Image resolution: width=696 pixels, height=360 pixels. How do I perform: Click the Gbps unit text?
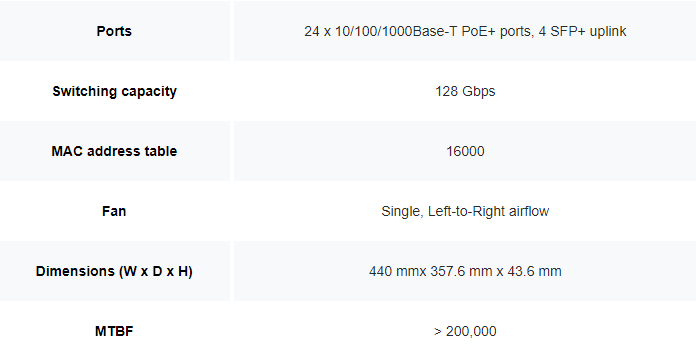click(x=479, y=91)
